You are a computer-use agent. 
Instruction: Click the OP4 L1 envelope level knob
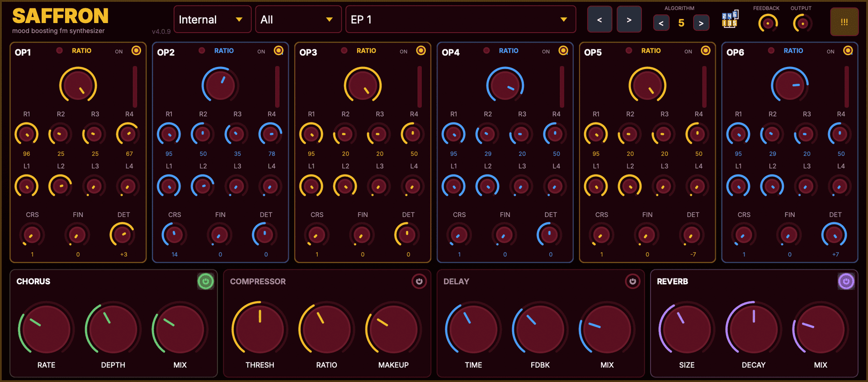coord(453,186)
